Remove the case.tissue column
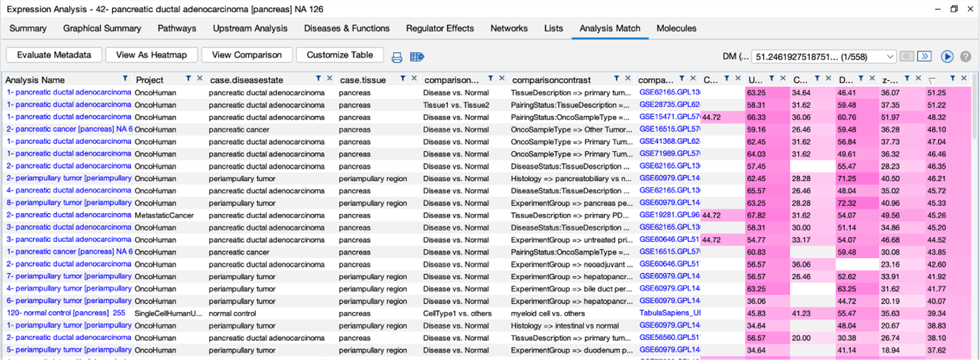 pos(414,78)
